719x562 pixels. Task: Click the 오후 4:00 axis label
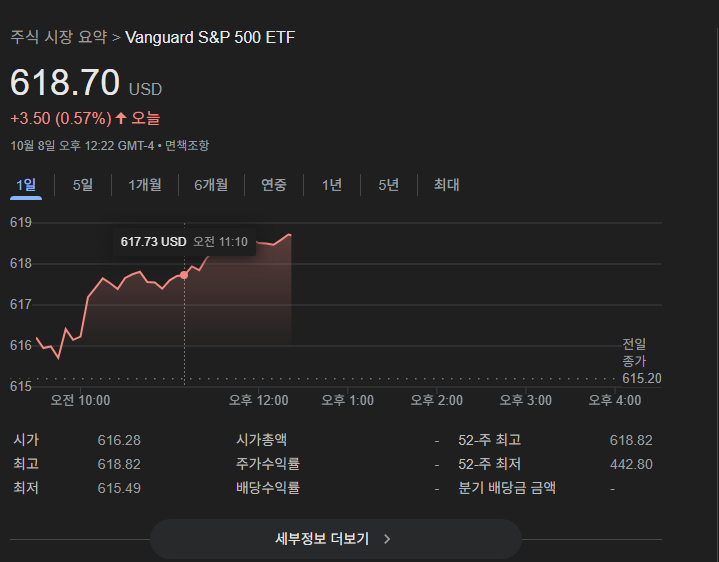tap(615, 400)
